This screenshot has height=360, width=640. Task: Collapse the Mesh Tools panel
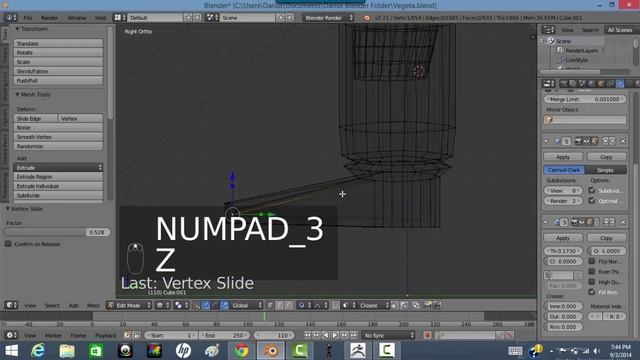[x=33, y=94]
